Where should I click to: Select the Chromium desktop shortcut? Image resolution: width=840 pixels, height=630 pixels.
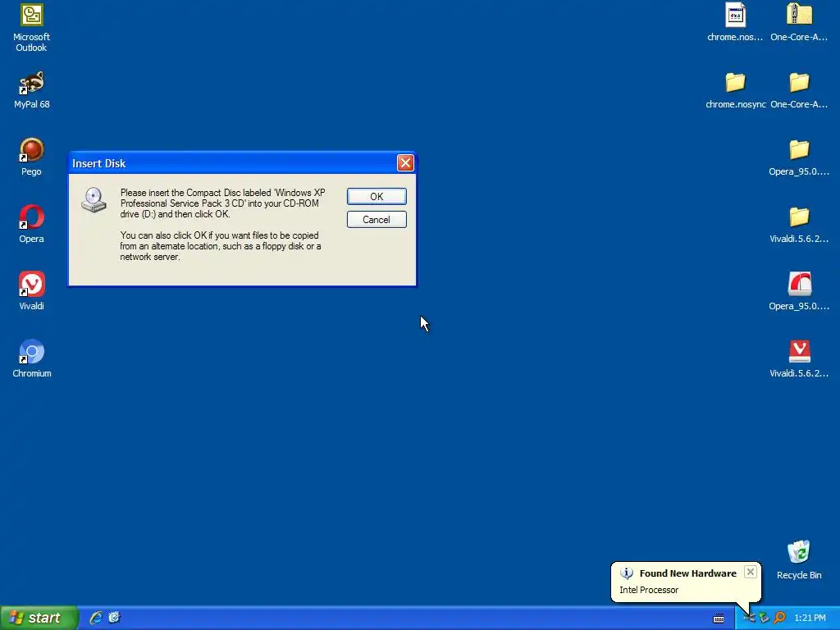(x=32, y=359)
